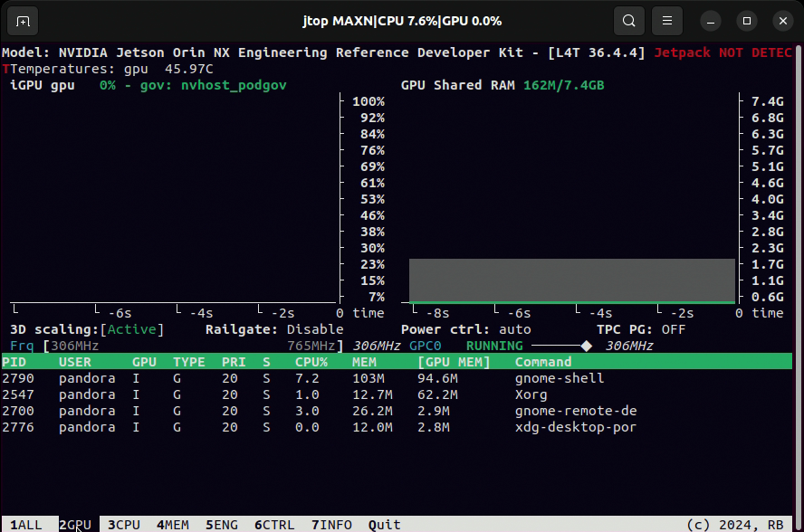Toggle the Railgate Disable option
The image size is (804, 532).
click(314, 329)
